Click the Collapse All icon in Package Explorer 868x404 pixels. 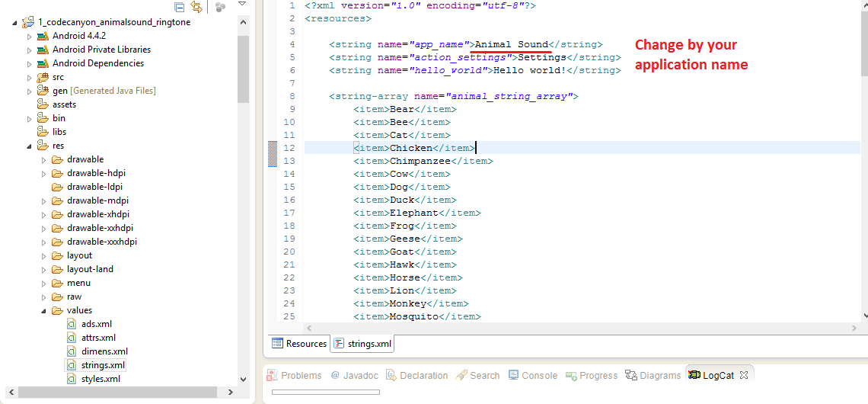coord(180,7)
